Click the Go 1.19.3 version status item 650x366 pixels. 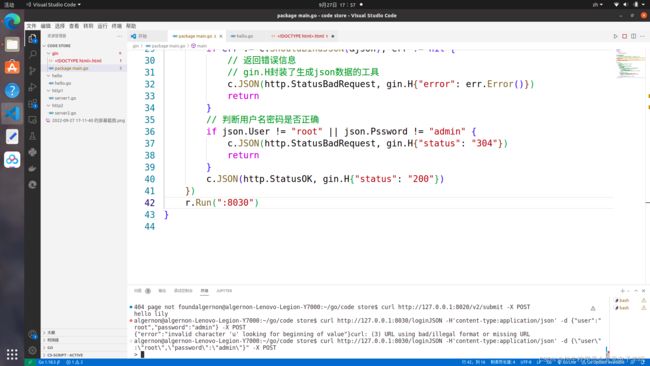(49, 362)
